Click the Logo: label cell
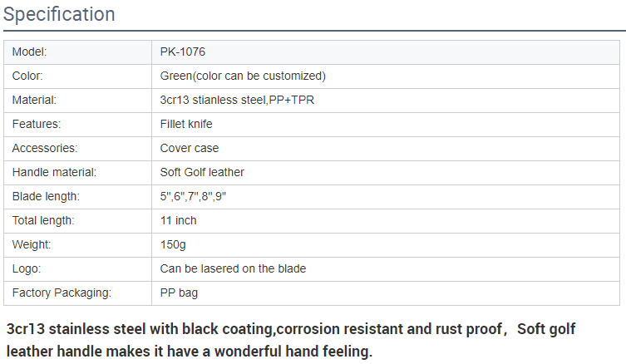Image resolution: width=626 pixels, height=364 pixels. coord(78,269)
